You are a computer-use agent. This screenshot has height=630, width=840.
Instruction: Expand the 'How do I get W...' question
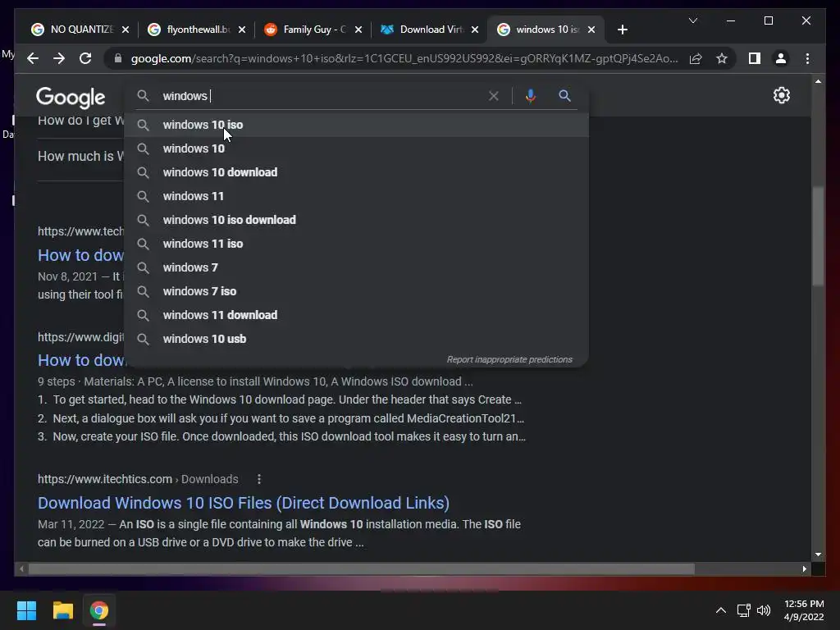pyautogui.click(x=80, y=121)
